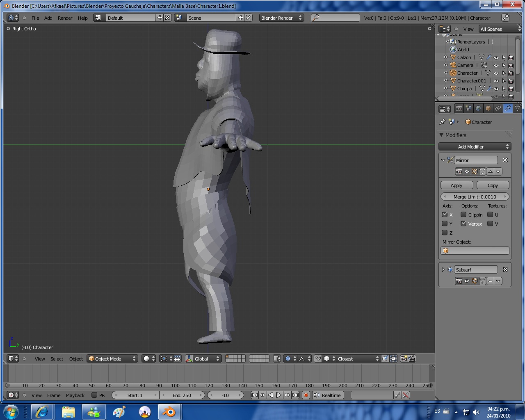Open Internet Explorer from the taskbar
525x420 pixels.
42,411
